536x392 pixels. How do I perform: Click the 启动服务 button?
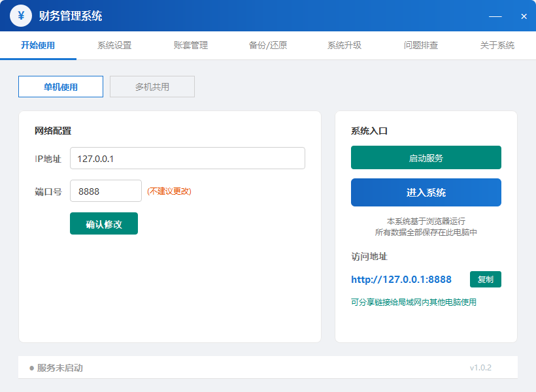(426, 157)
